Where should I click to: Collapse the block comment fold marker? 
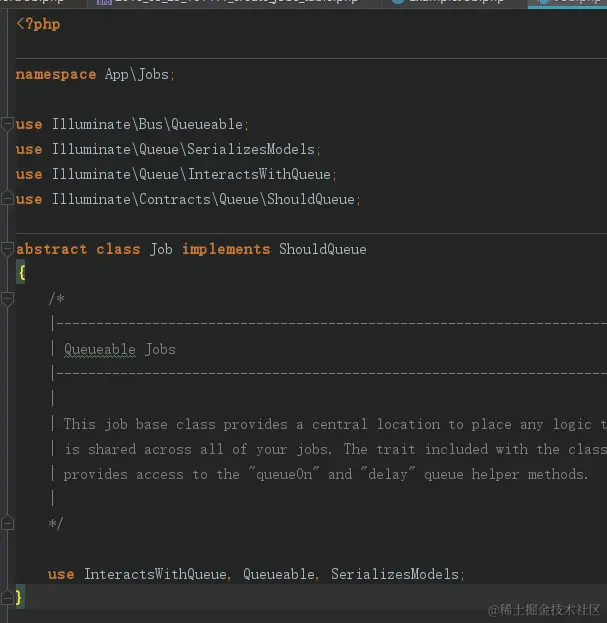click(7, 299)
